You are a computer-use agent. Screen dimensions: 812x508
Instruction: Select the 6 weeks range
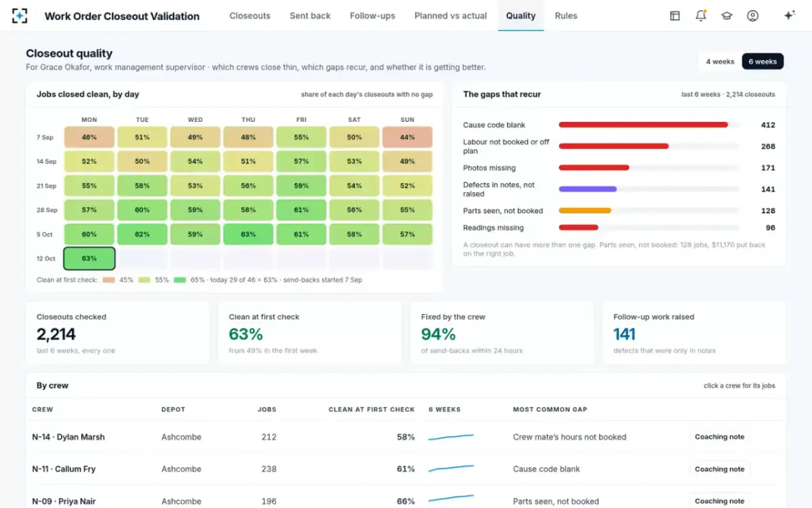pyautogui.click(x=763, y=62)
